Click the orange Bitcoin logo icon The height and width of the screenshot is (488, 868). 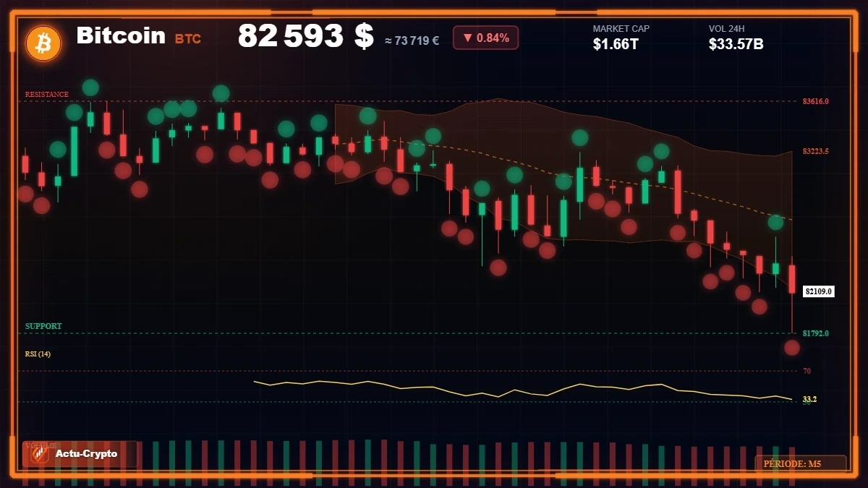pos(43,43)
